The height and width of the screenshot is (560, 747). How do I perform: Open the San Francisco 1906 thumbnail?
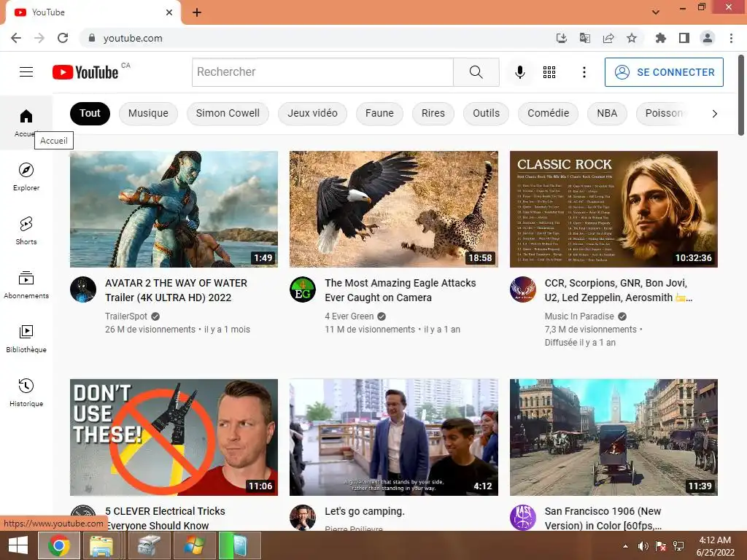click(614, 437)
